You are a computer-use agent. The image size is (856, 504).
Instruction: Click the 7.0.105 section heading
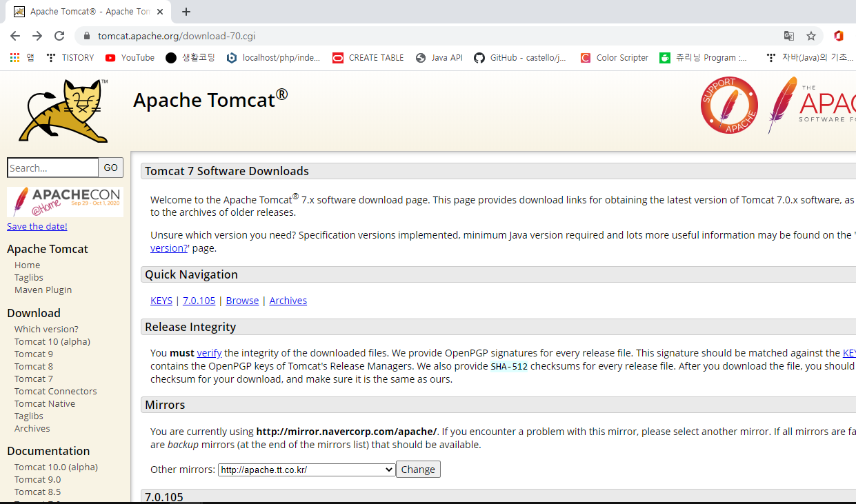[x=164, y=497]
